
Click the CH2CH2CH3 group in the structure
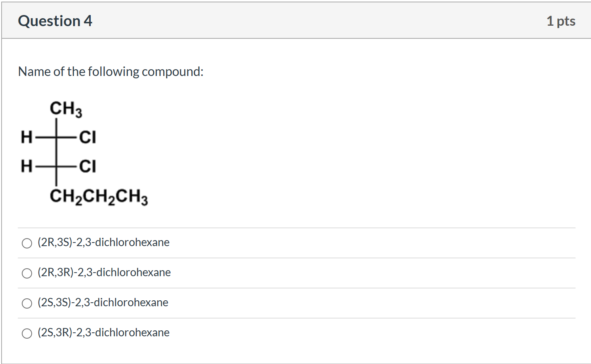(x=100, y=197)
